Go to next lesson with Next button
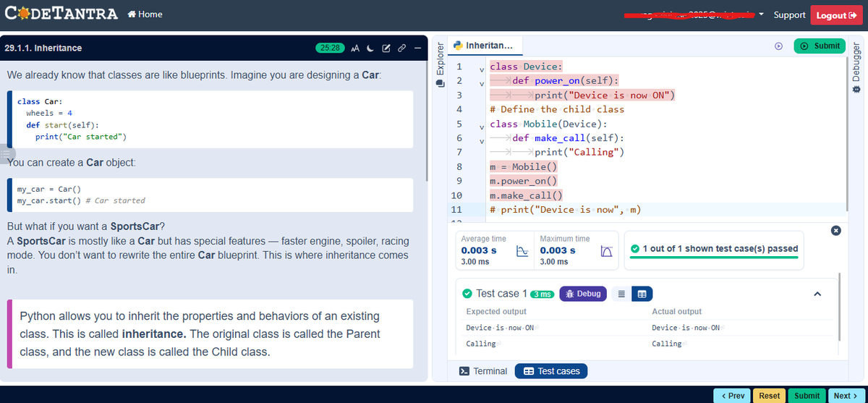868x403 pixels. (846, 395)
